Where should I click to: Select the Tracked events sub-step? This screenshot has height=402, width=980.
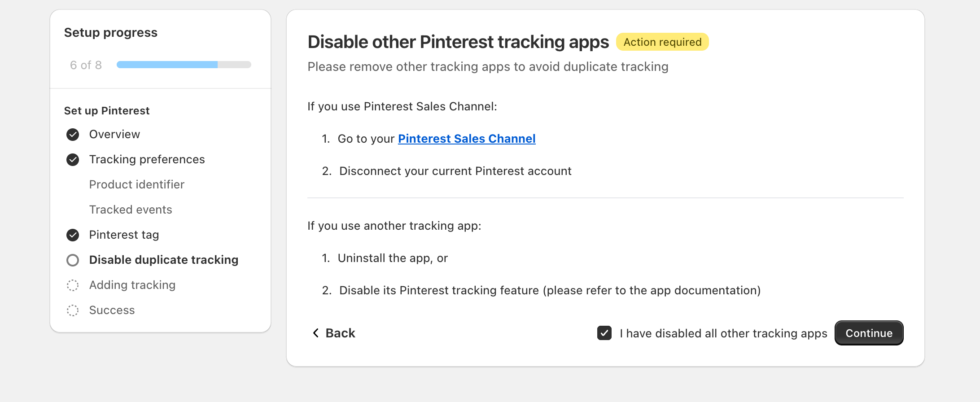point(131,210)
